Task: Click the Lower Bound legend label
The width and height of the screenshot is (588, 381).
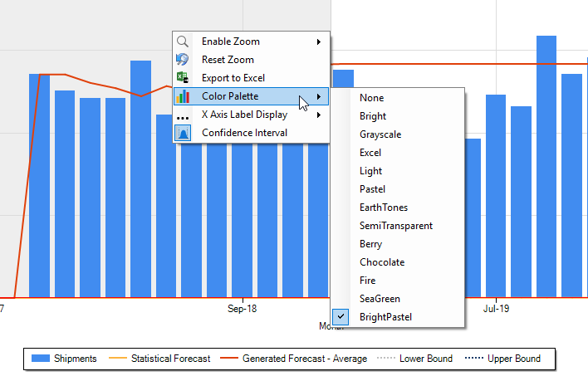Action: 426,359
